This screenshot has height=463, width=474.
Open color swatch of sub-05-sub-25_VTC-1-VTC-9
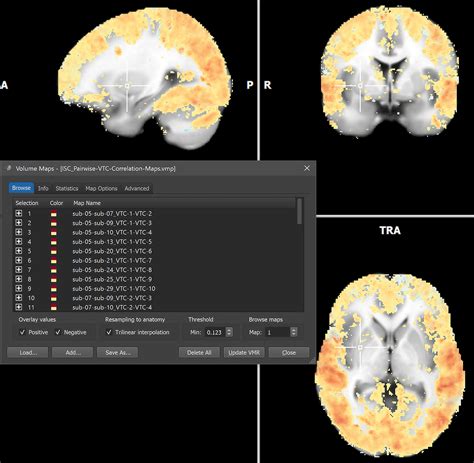tap(53, 279)
